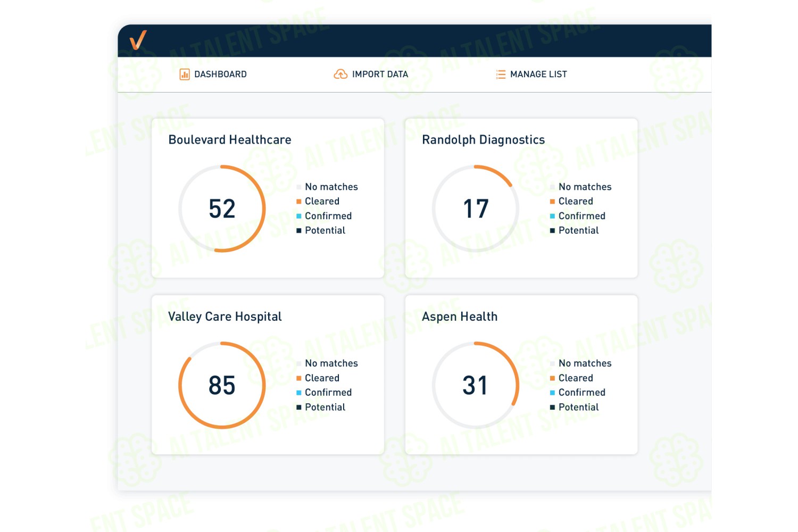Click the blue Confirmed swatch in Valley Care Hospital
Viewport: 798px width, 532px height.
tap(299, 393)
